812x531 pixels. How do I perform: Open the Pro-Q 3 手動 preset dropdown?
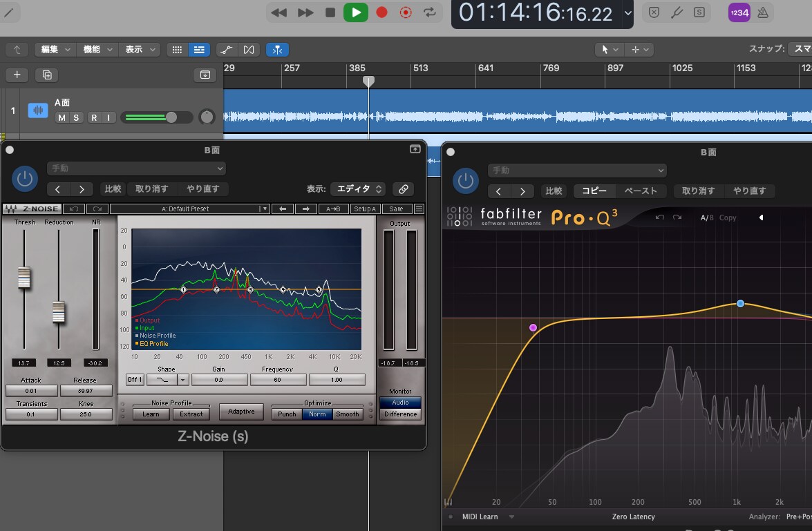(x=577, y=171)
